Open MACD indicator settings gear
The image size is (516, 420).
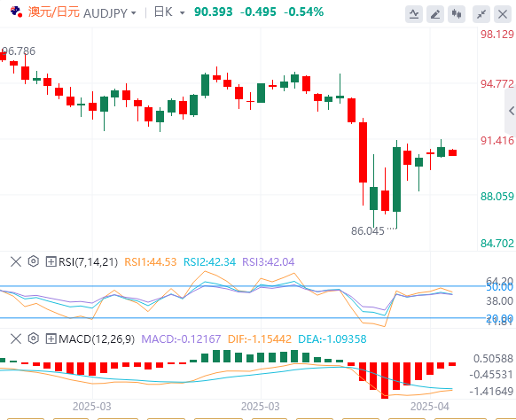[34, 338]
